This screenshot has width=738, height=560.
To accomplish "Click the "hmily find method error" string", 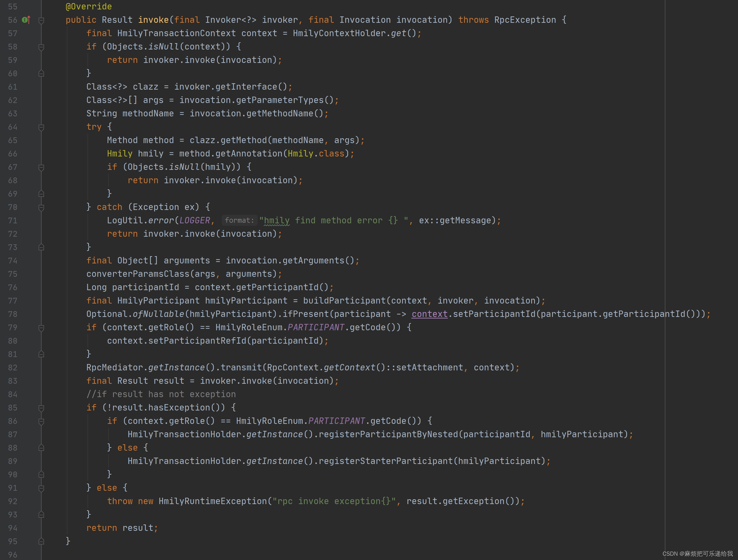I will click(x=334, y=220).
